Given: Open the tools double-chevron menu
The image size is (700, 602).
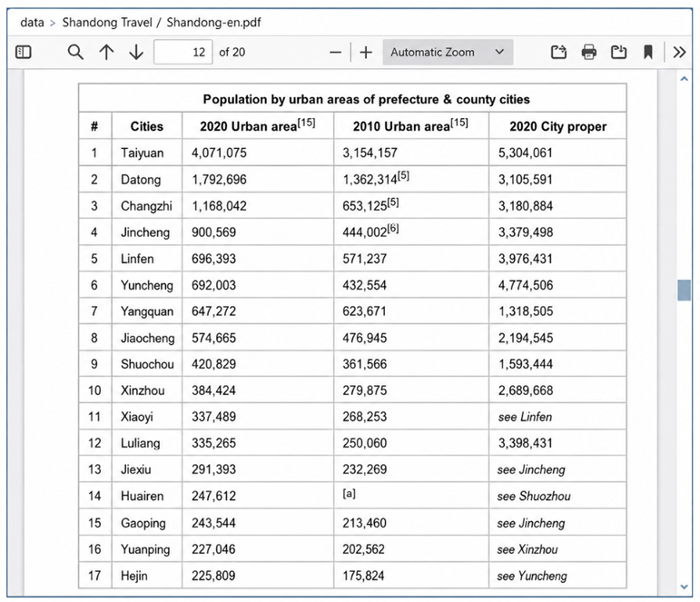Looking at the screenshot, I should tap(679, 53).
